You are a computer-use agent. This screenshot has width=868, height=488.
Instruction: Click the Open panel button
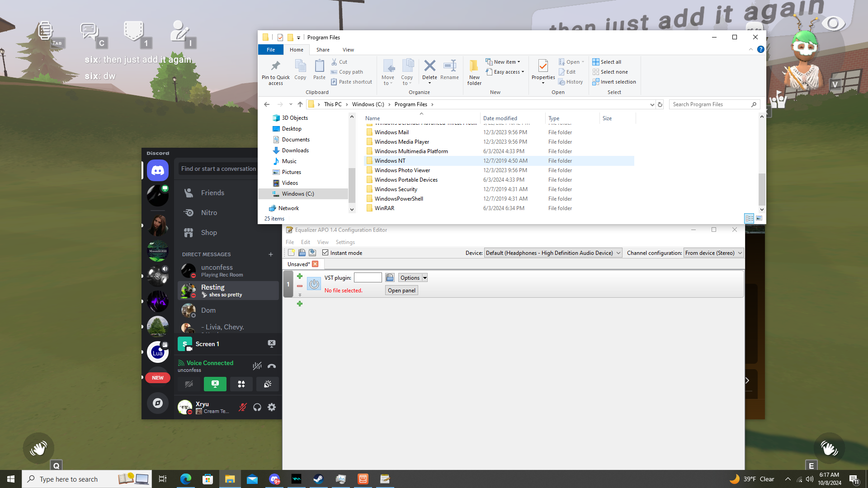[x=401, y=290]
